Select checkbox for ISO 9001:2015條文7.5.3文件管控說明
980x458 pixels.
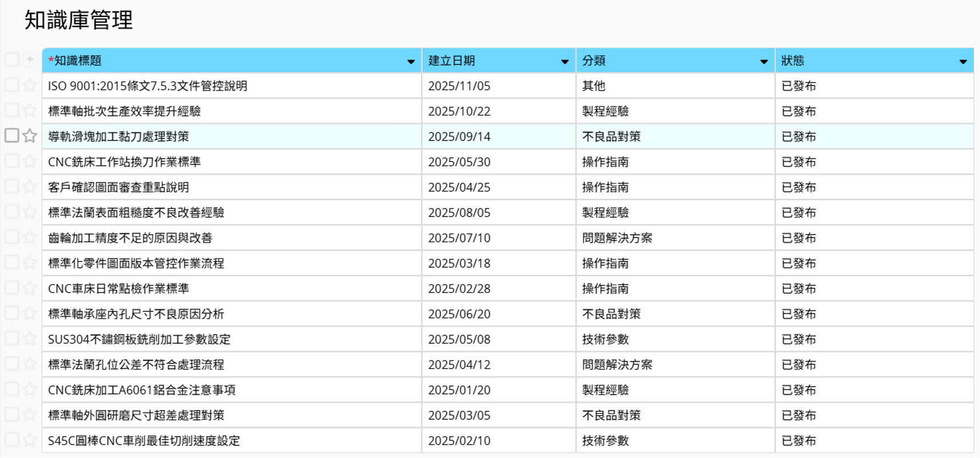(11, 85)
